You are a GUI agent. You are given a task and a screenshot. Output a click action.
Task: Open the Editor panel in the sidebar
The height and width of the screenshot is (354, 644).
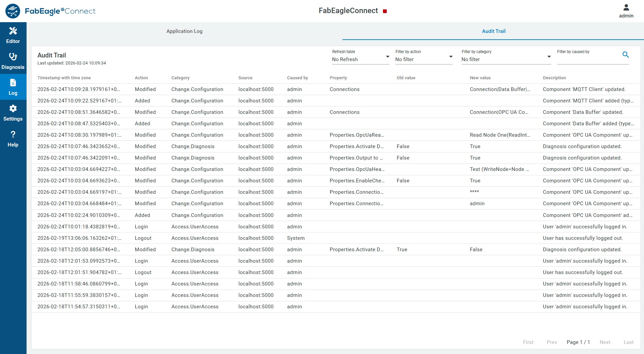pos(13,35)
